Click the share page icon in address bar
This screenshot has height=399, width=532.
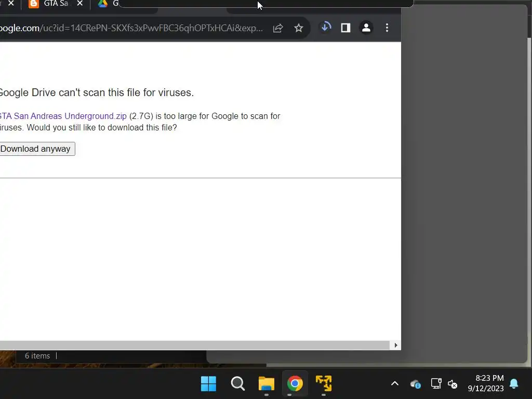(278, 28)
